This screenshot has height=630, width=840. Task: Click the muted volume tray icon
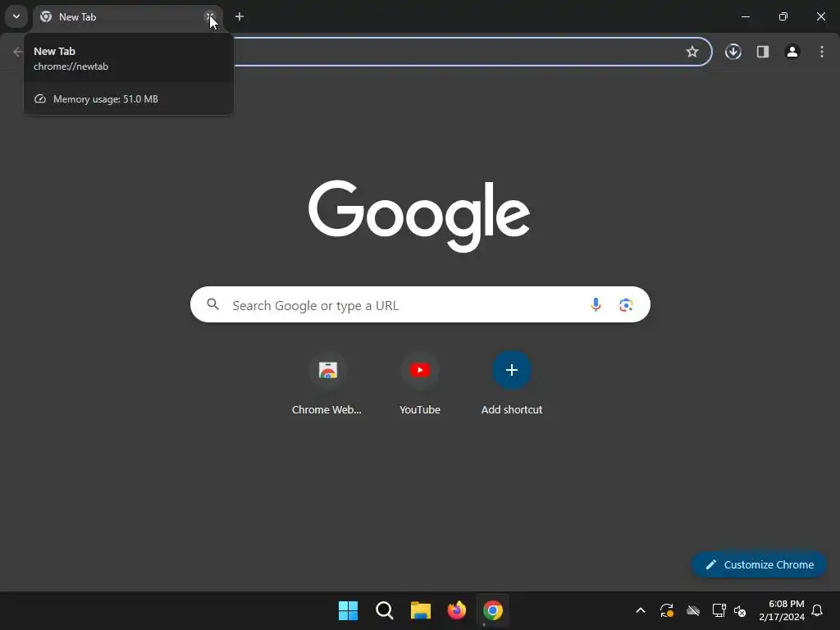pyautogui.click(x=740, y=610)
